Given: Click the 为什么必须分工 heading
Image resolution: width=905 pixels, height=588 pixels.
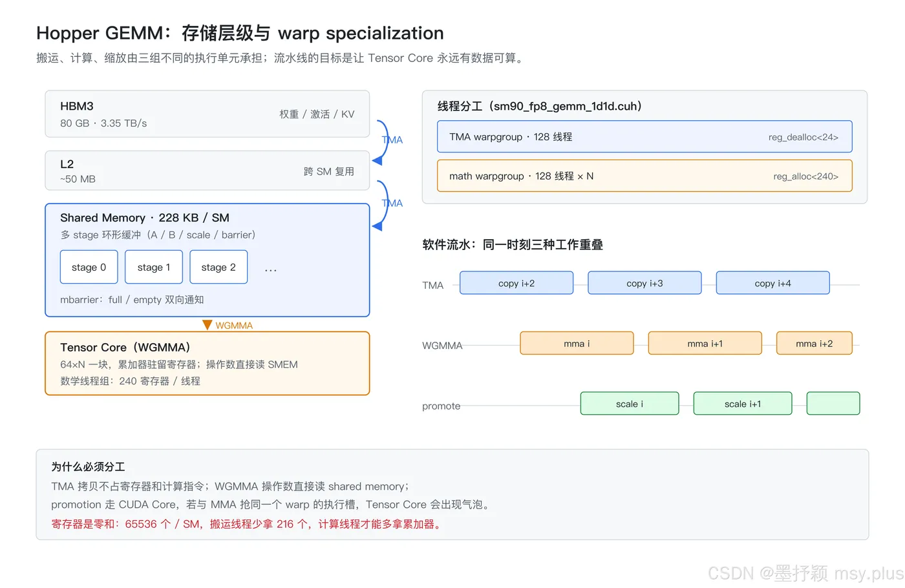Looking at the screenshot, I should tap(88, 467).
